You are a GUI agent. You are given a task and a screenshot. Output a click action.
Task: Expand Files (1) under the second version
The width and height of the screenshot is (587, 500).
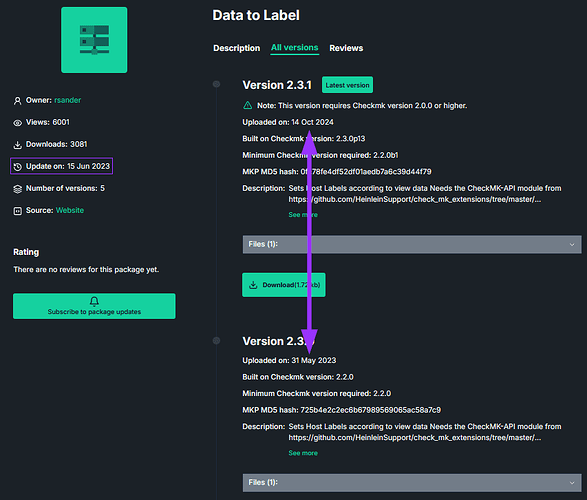click(x=412, y=482)
